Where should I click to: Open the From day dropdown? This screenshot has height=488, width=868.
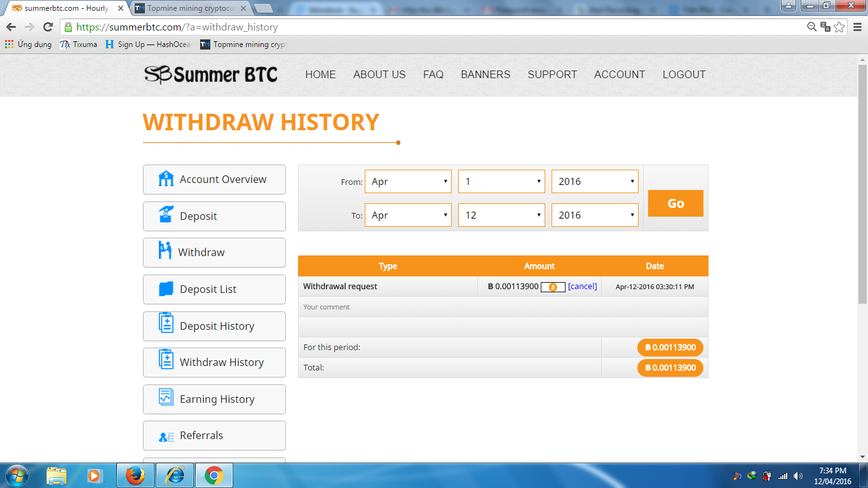click(x=501, y=181)
